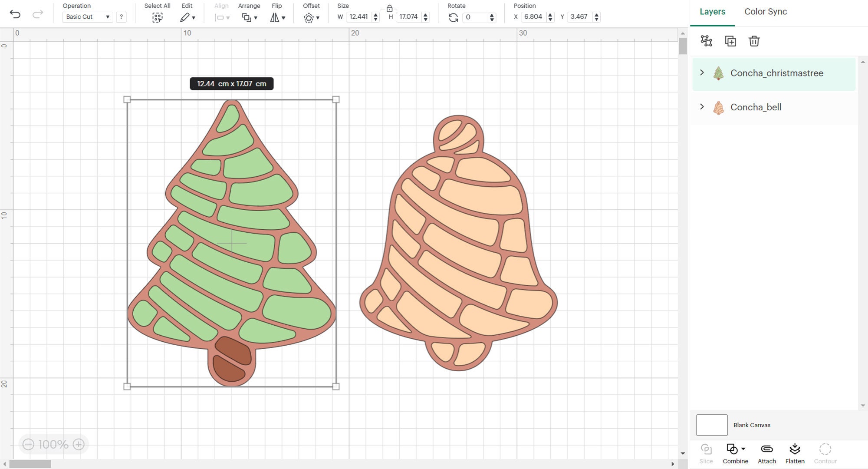Click the Offset tool icon
The width and height of the screenshot is (868, 469).
coord(309,17)
